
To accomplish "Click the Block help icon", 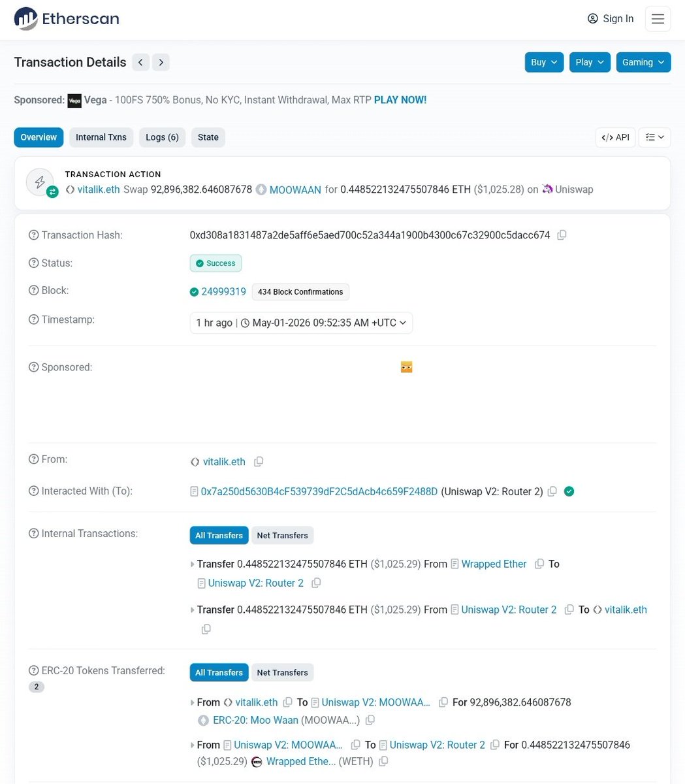I will point(34,291).
